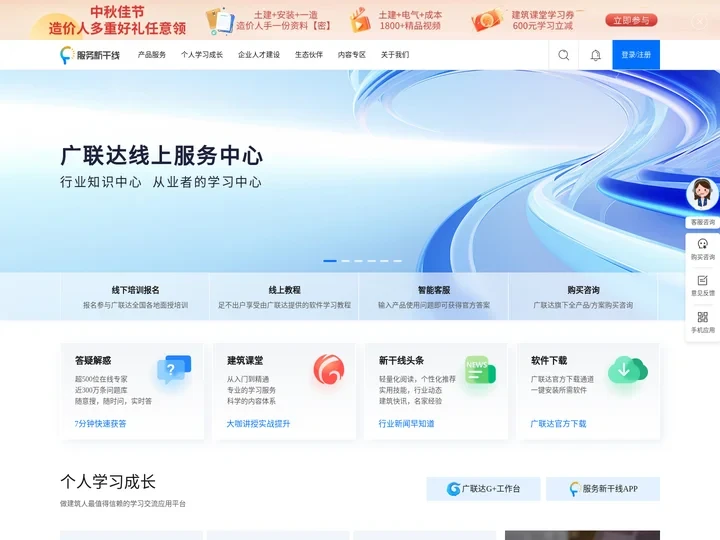The image size is (720, 540).
Task: Select the first carousel indicator
Action: (x=330, y=261)
